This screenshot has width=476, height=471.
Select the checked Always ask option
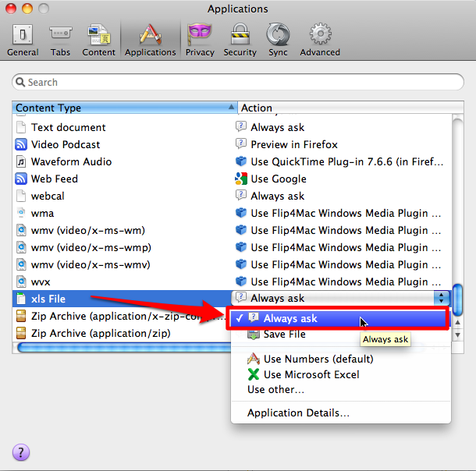(290, 318)
